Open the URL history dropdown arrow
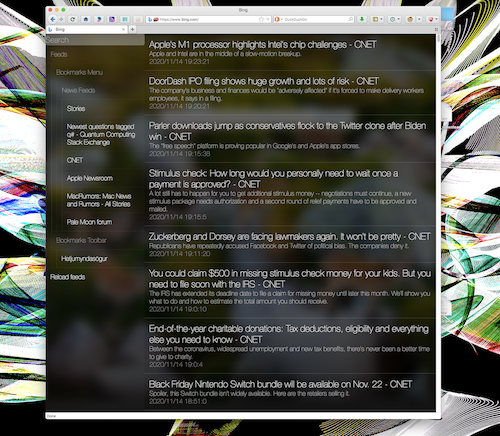Screen dimensions: 500x436 [x=267, y=19]
